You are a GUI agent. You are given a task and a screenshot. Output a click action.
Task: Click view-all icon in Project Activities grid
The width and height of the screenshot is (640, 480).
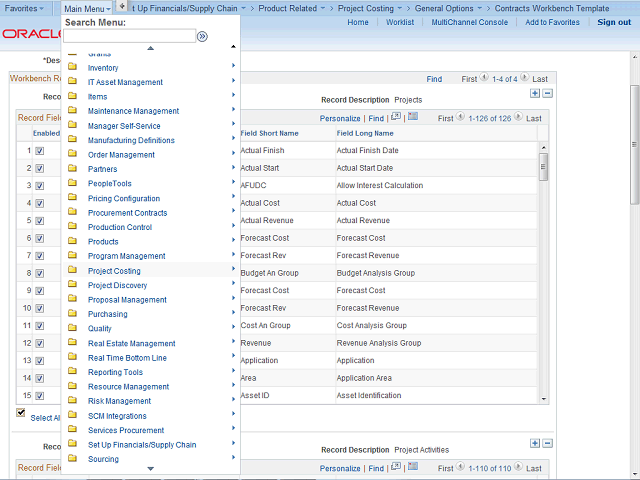(396, 467)
